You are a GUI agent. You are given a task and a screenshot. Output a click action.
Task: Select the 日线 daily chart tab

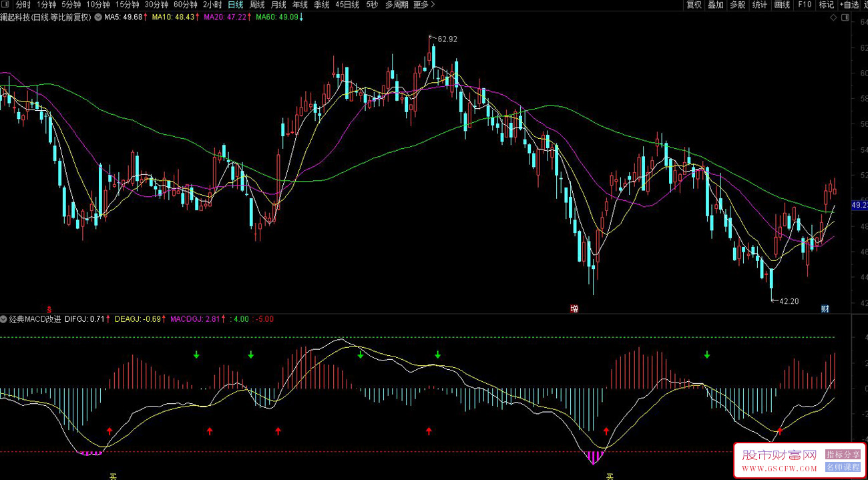236,5
